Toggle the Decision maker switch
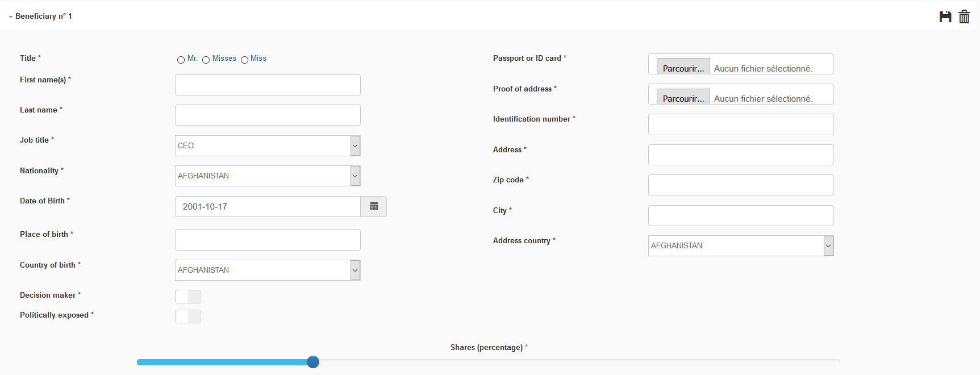 [188, 297]
